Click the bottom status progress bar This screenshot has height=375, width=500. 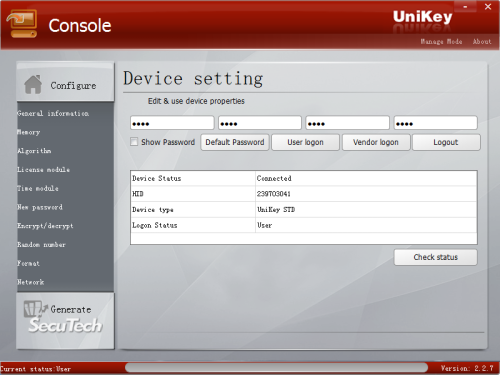(276, 368)
